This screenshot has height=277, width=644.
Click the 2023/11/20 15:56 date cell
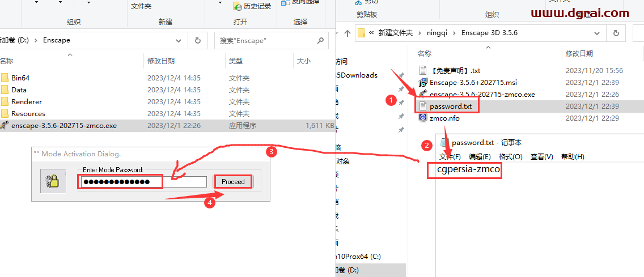pos(594,70)
